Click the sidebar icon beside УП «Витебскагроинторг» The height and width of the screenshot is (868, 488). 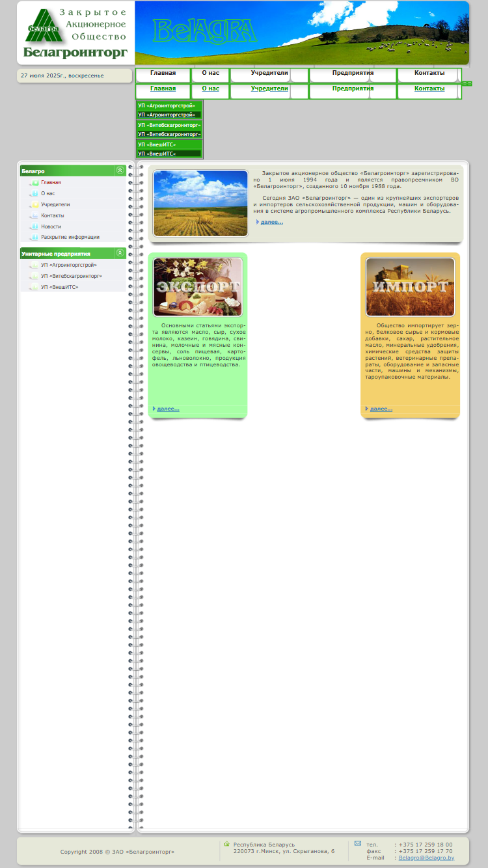[x=34, y=276]
